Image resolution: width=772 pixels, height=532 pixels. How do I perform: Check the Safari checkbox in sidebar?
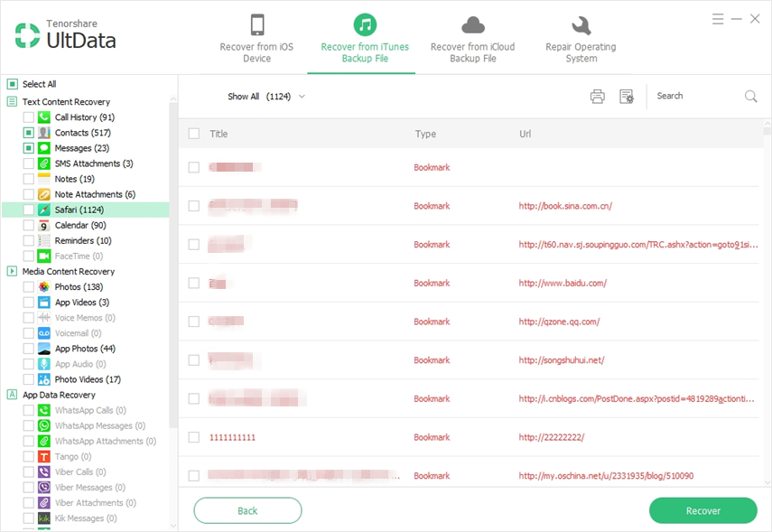tap(29, 210)
